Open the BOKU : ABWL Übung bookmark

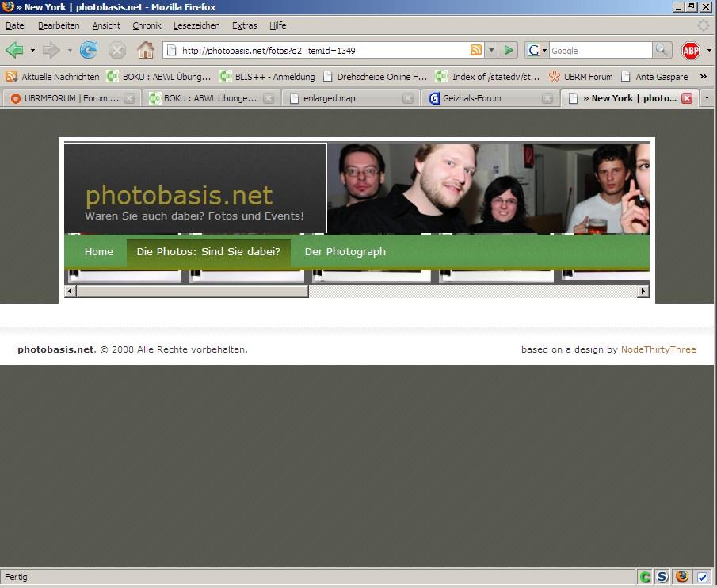pyautogui.click(x=158, y=77)
